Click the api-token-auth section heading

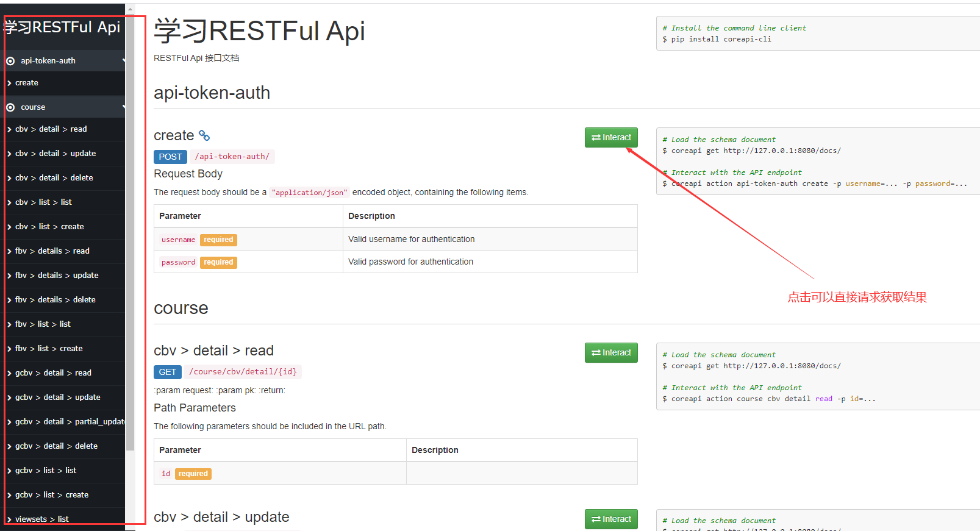point(212,93)
